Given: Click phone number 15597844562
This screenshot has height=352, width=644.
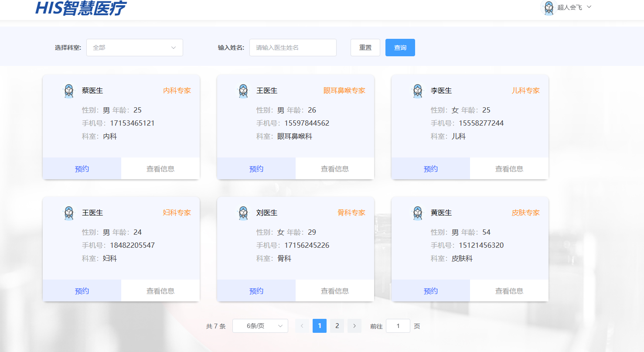Looking at the screenshot, I should [307, 123].
